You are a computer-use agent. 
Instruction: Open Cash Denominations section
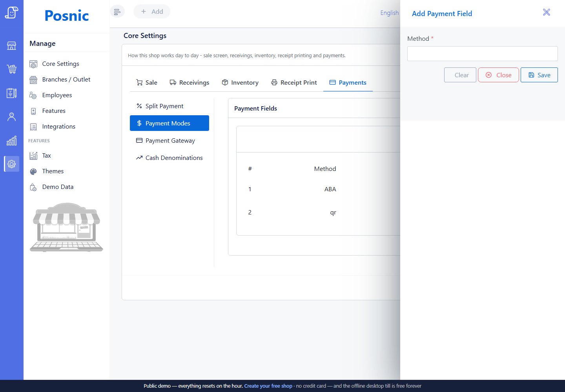169,158
